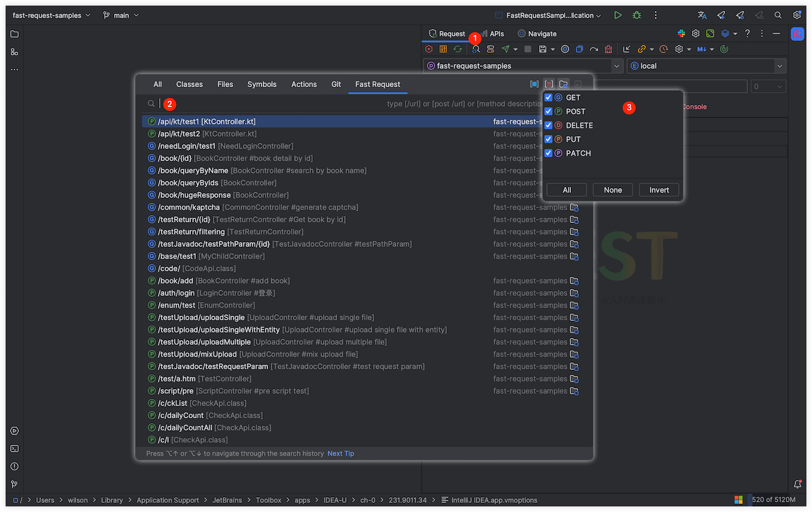Click the green Run application button
Screen dimensions: 812x512
pyautogui.click(x=618, y=15)
